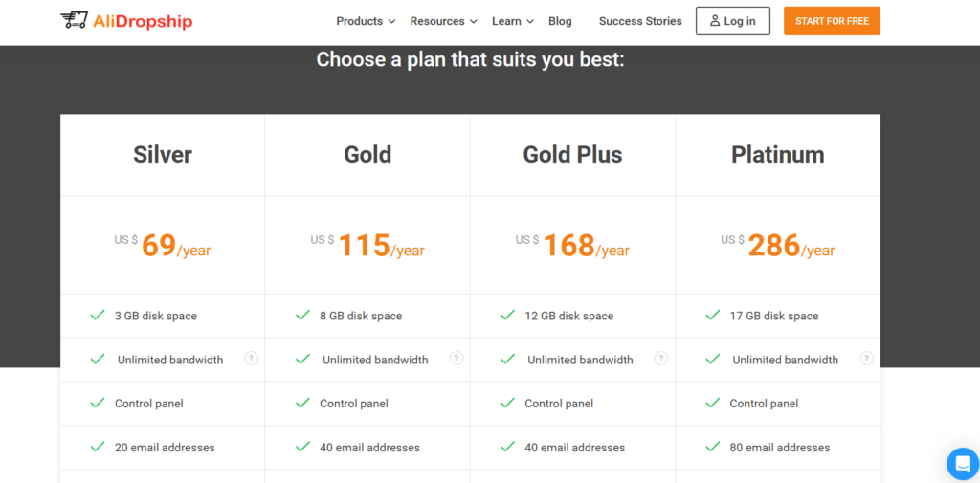Select the Platinum plan heading
980x483 pixels.
[x=777, y=154]
